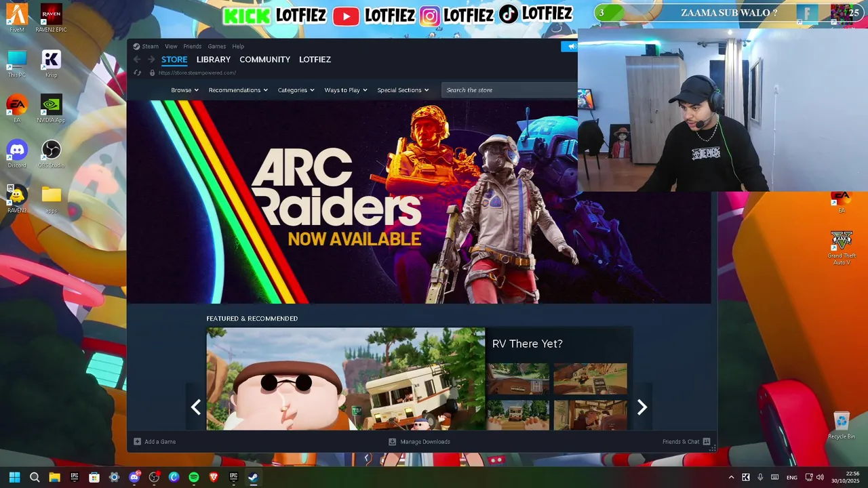Click microphone icon in system tray

point(760,477)
